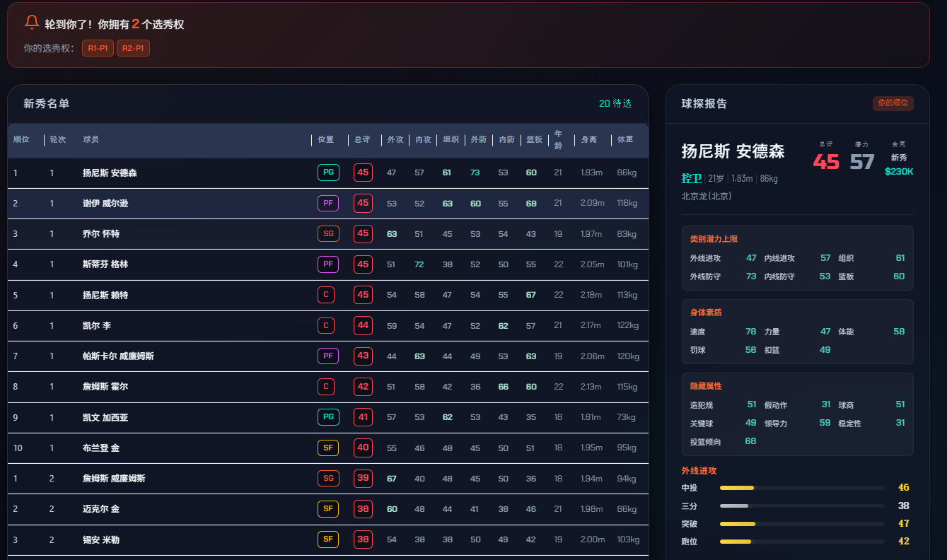
Task: Sort by 位置 column header
Action: [x=326, y=140]
